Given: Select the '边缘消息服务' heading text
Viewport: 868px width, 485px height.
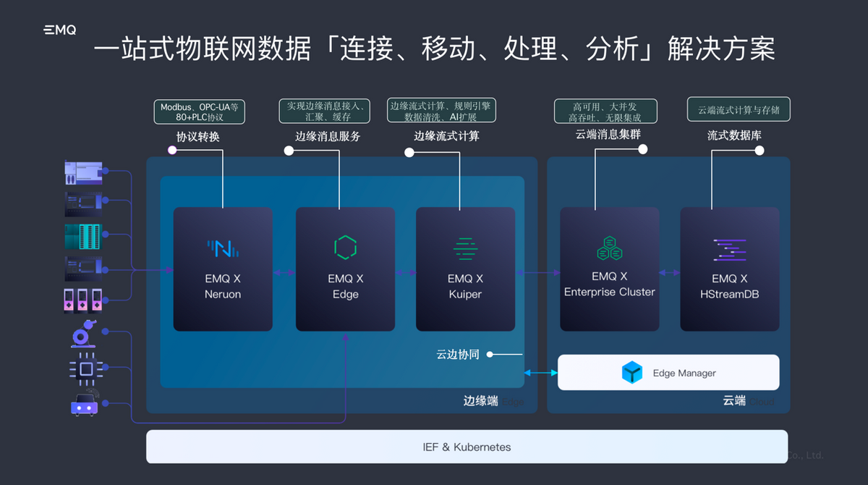Looking at the screenshot, I should pyautogui.click(x=328, y=136).
